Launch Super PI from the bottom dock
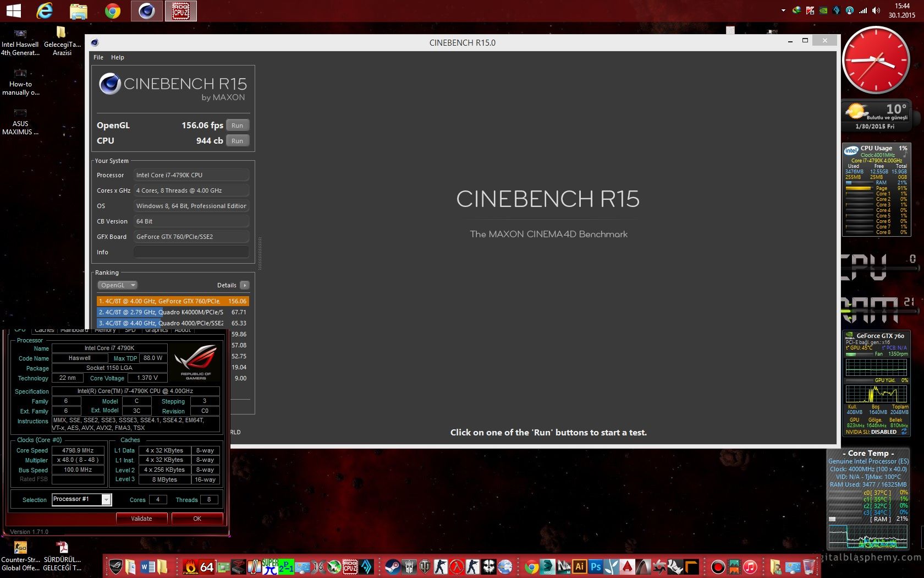The height and width of the screenshot is (578, 924). pyautogui.click(x=270, y=566)
